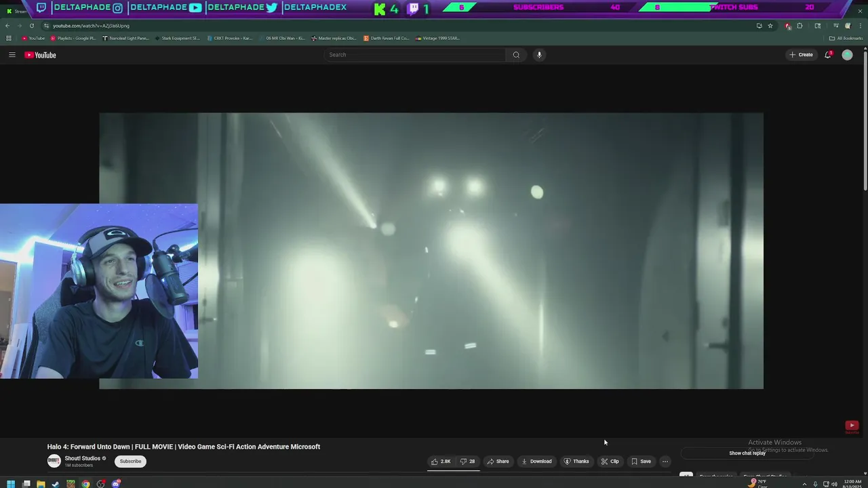Open the taskbar clock and date
Image resolution: width=868 pixels, height=488 pixels.
(852, 484)
